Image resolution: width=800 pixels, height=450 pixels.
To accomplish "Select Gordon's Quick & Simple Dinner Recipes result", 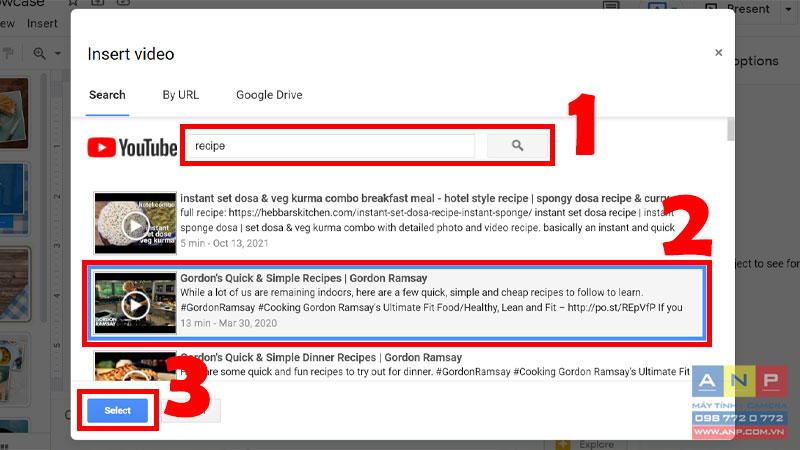I will [321, 358].
